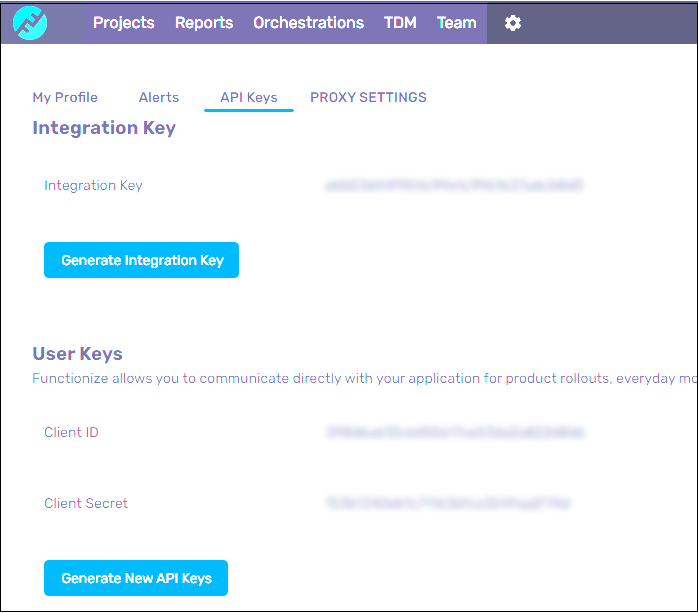
Task: Open the Projects menu
Action: click(x=124, y=23)
